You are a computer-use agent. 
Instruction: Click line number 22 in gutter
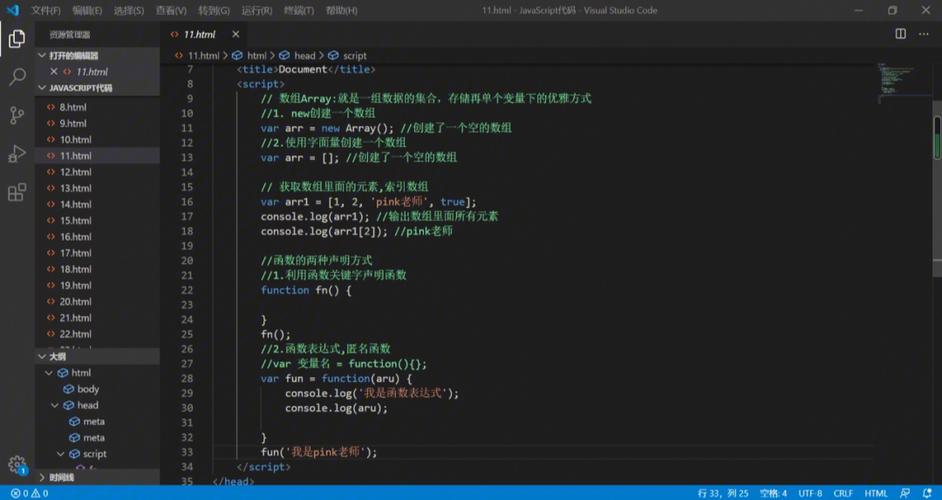(187, 290)
